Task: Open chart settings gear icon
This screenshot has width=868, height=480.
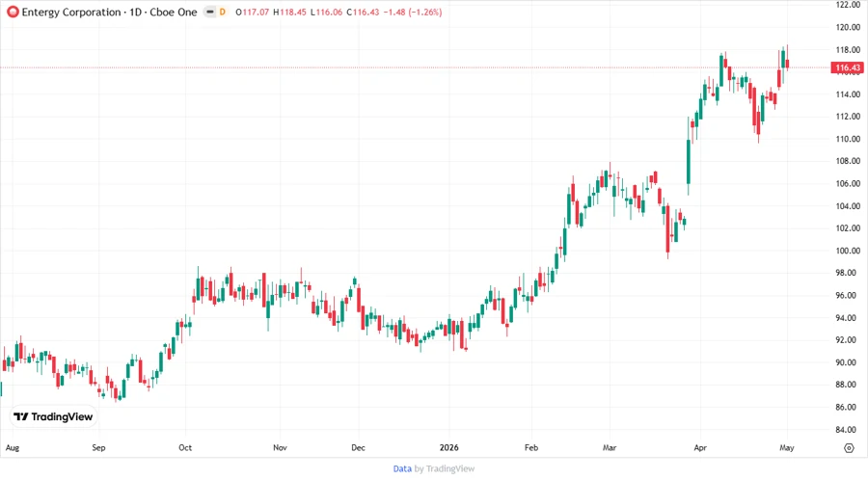Action: [849, 448]
